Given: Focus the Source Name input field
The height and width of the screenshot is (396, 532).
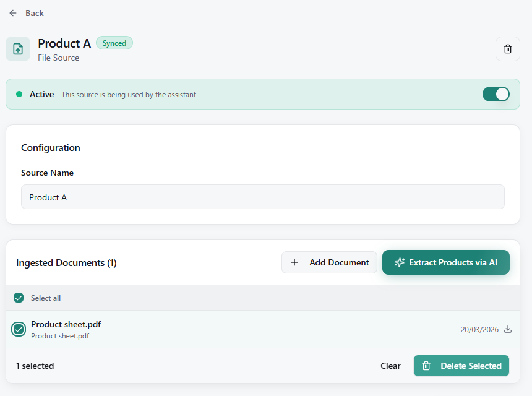Looking at the screenshot, I should 262,197.
